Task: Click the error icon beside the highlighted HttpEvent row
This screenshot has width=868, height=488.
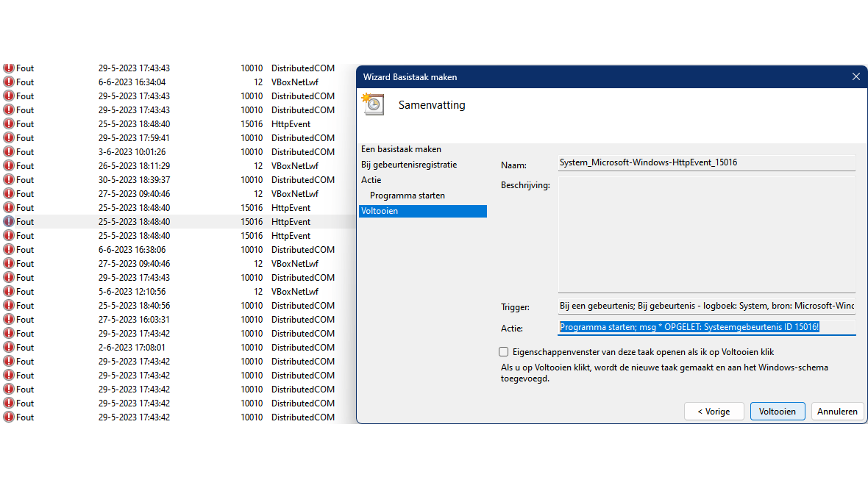Action: (x=9, y=221)
